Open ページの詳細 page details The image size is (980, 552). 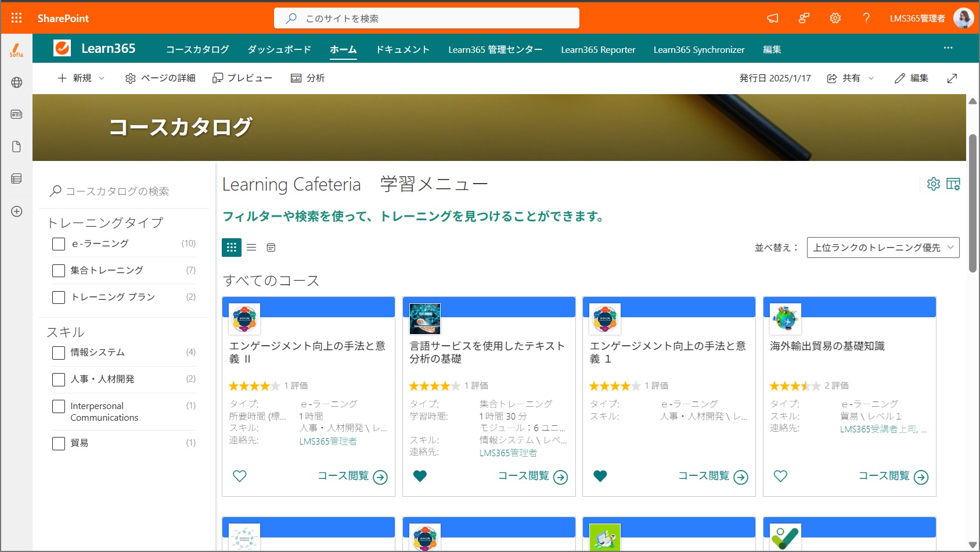click(160, 78)
